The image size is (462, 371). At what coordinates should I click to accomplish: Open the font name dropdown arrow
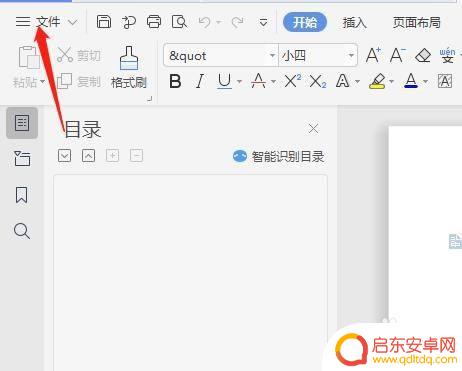[x=273, y=55]
